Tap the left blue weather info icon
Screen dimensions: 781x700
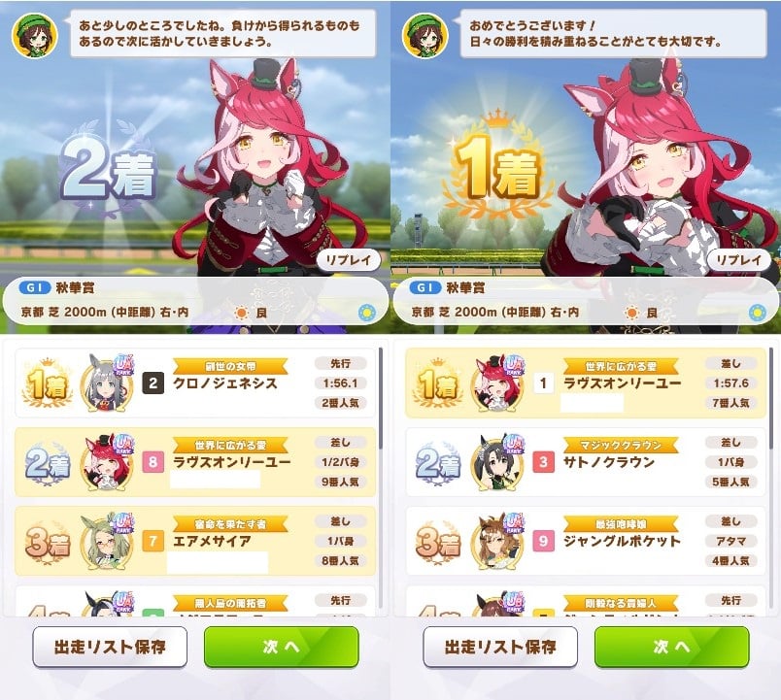point(366,313)
